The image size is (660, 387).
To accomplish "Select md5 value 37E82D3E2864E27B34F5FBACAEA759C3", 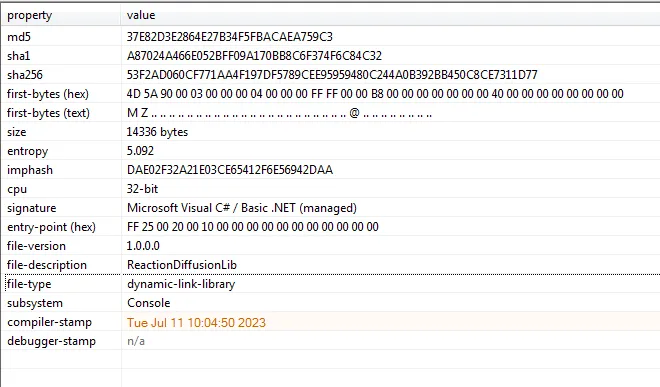I will 230,37.
